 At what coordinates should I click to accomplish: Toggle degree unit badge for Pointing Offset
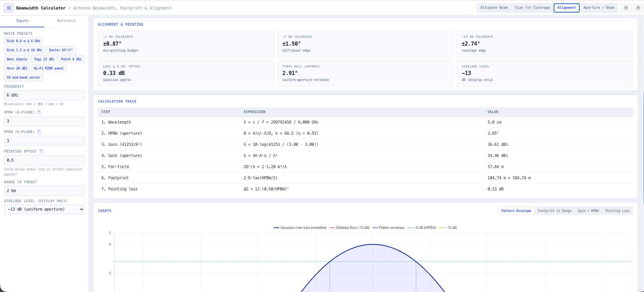point(41,151)
